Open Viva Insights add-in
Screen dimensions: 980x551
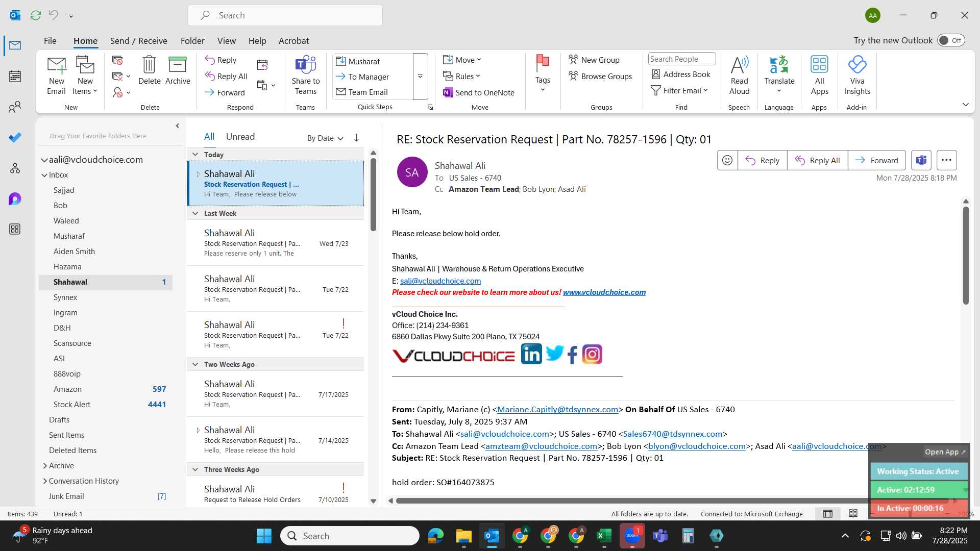pos(857,76)
